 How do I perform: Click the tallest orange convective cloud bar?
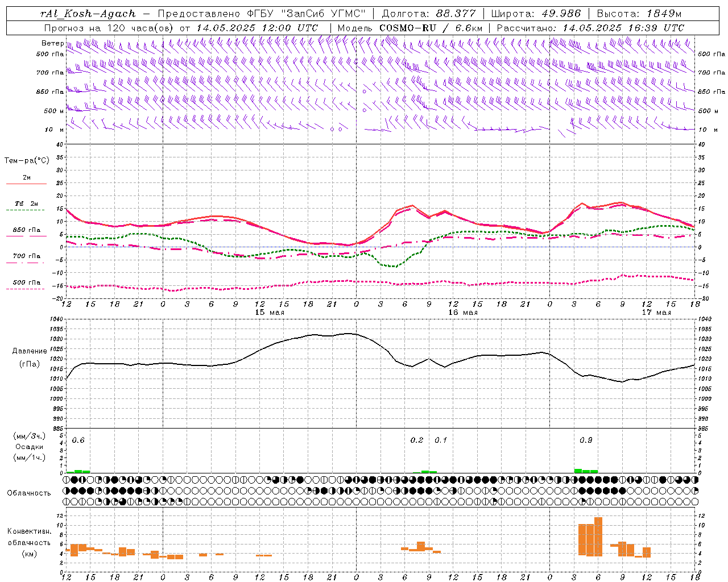click(x=598, y=537)
